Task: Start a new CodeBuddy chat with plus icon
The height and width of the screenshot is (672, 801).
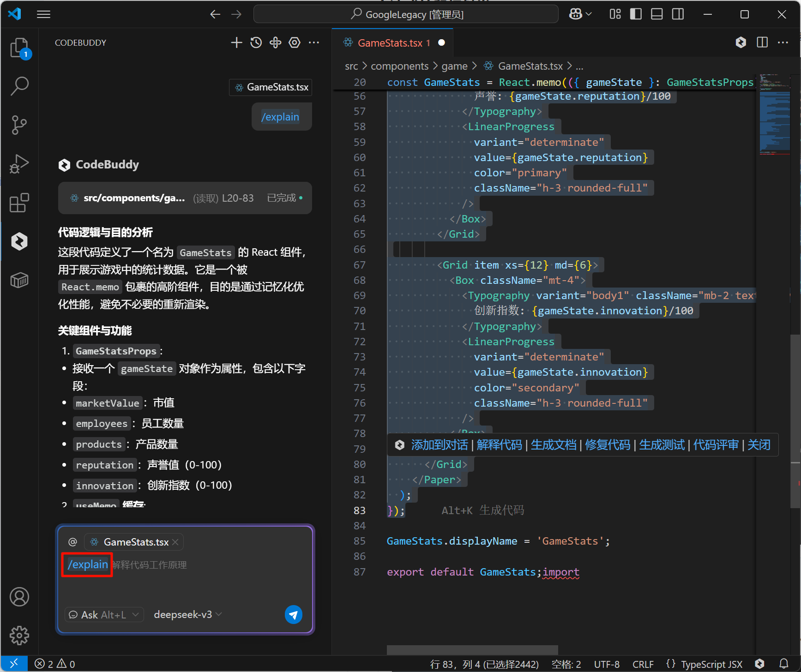Action: [x=236, y=43]
